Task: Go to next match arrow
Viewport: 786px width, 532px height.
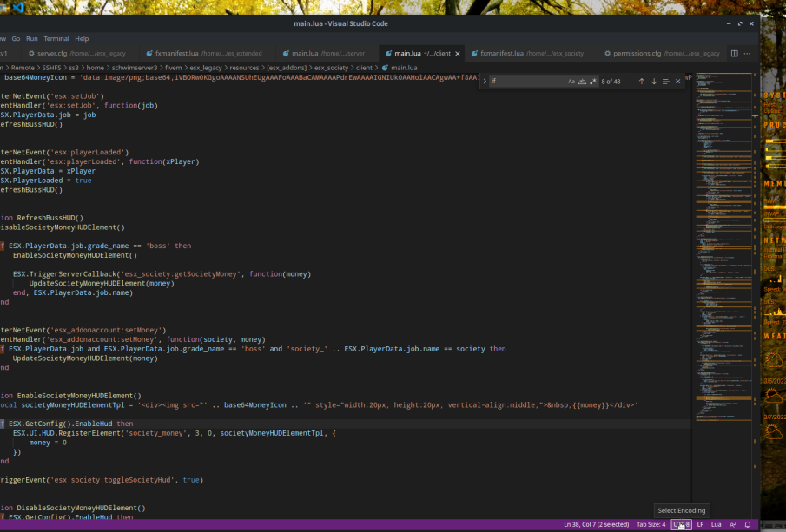Action: 653,81
